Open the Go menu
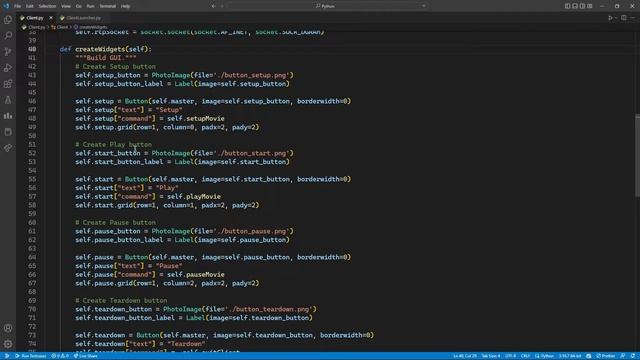Screen dimensions: 640x360 (78, 6)
